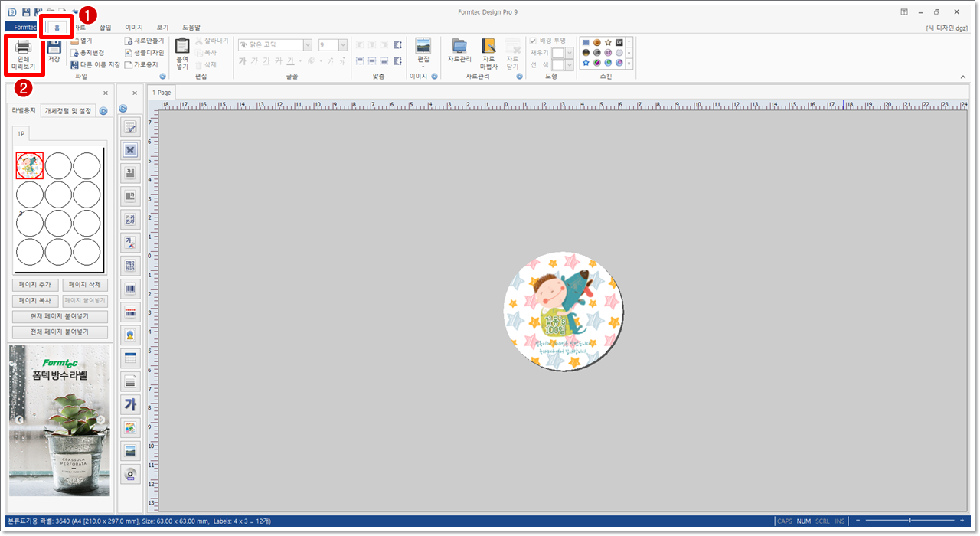Click the checklist icon in vertical toolbar

click(x=130, y=128)
